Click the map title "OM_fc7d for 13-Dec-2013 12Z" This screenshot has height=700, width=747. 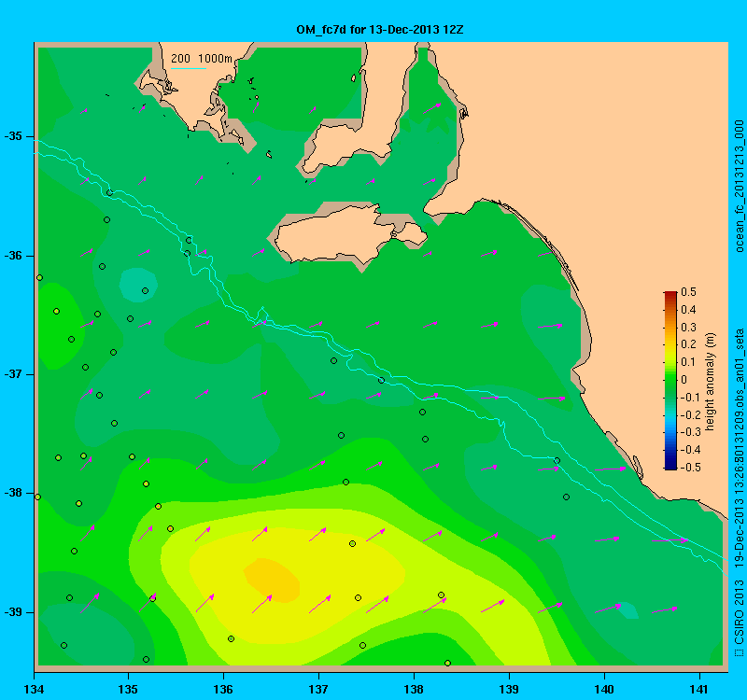pos(380,30)
